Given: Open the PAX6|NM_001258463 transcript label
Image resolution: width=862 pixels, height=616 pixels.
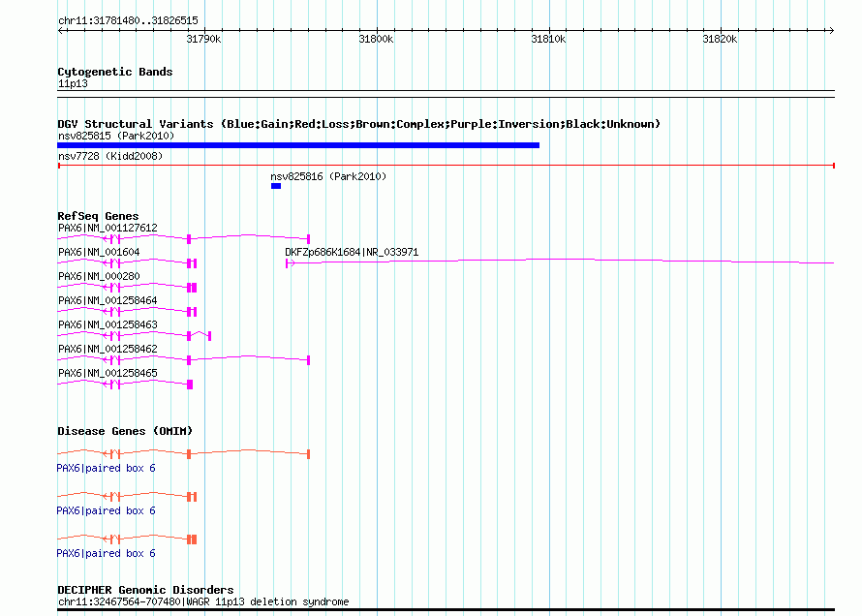Looking at the screenshot, I should pos(108,324).
